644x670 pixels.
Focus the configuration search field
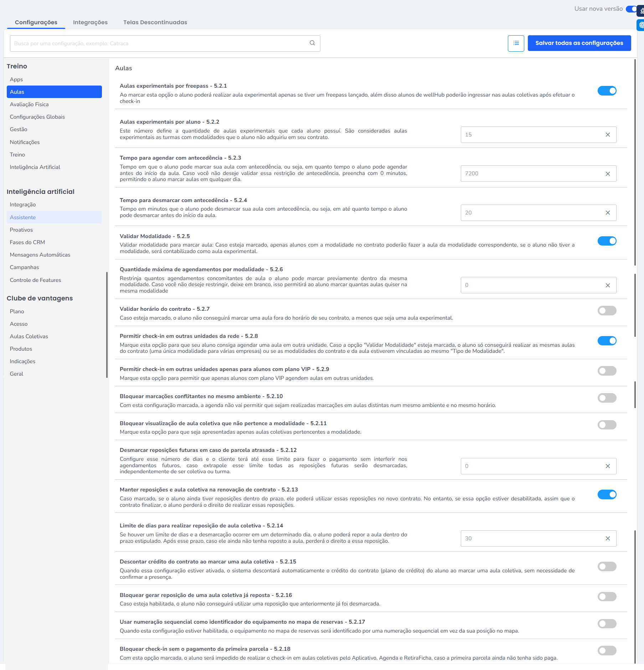160,43
